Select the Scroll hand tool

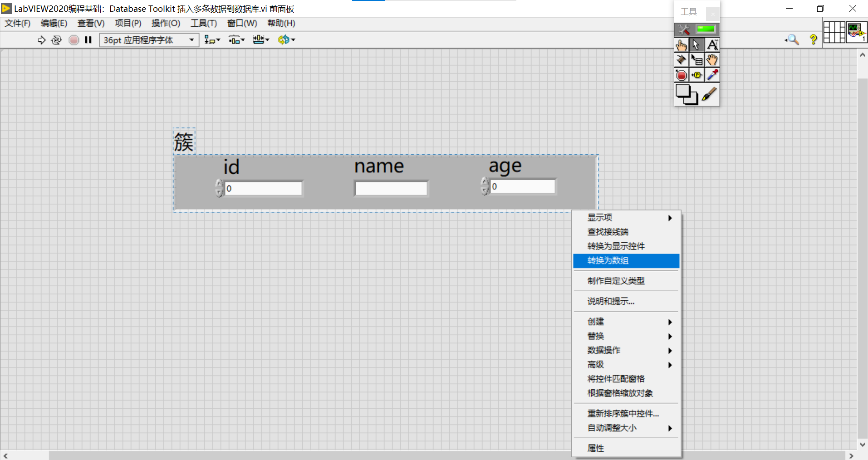tap(712, 59)
